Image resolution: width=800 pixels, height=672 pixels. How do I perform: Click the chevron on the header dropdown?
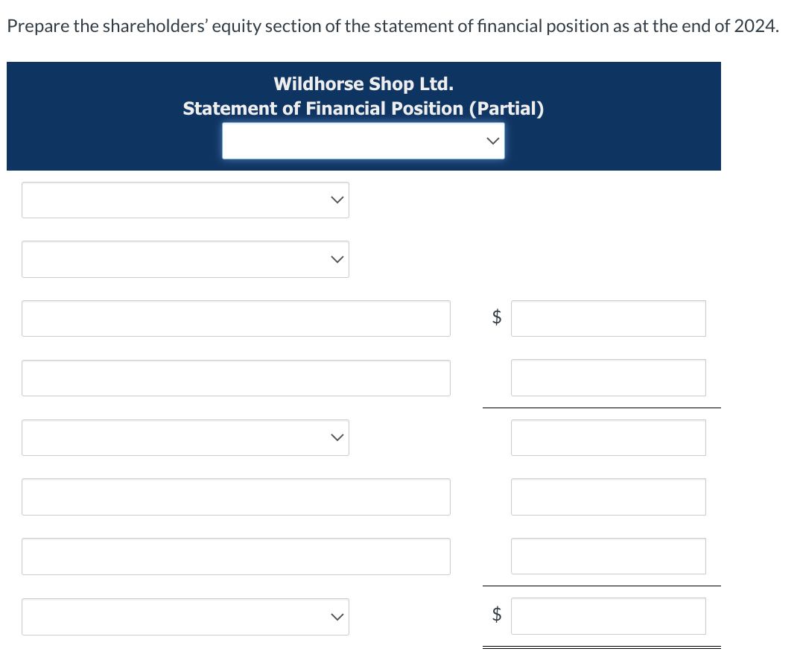pos(492,140)
